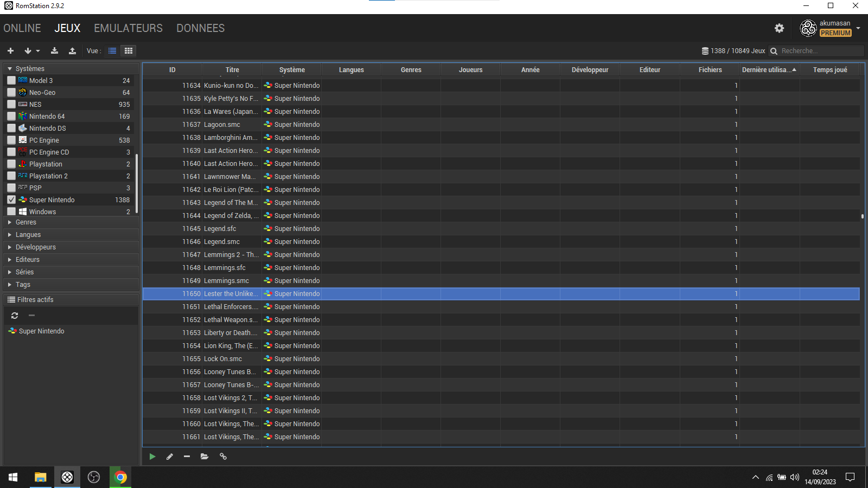Image resolution: width=868 pixels, height=488 pixels.
Task: Sort by Titre column header
Action: click(x=232, y=70)
